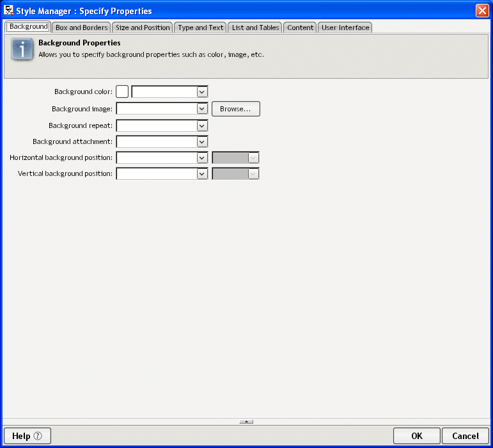This screenshot has width=493, height=448.
Task: Open the Horizontal background position dropdown
Action: pos(202,158)
